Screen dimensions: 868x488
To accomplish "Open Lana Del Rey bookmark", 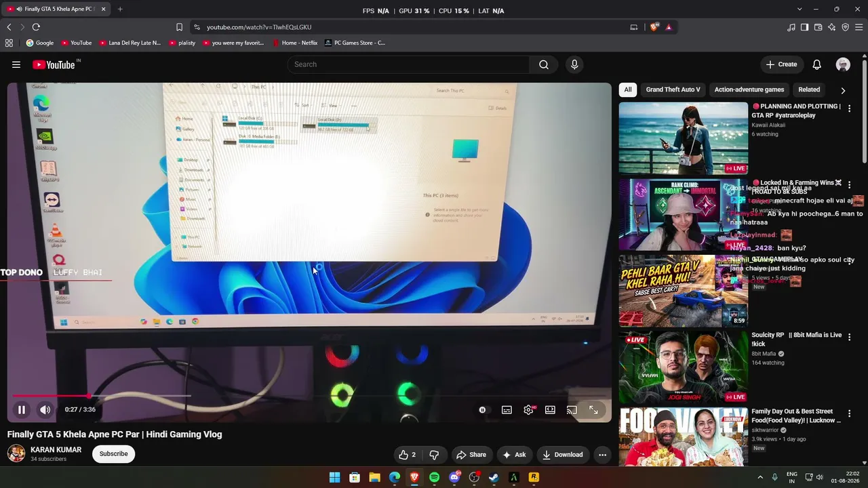I will 130,43.
